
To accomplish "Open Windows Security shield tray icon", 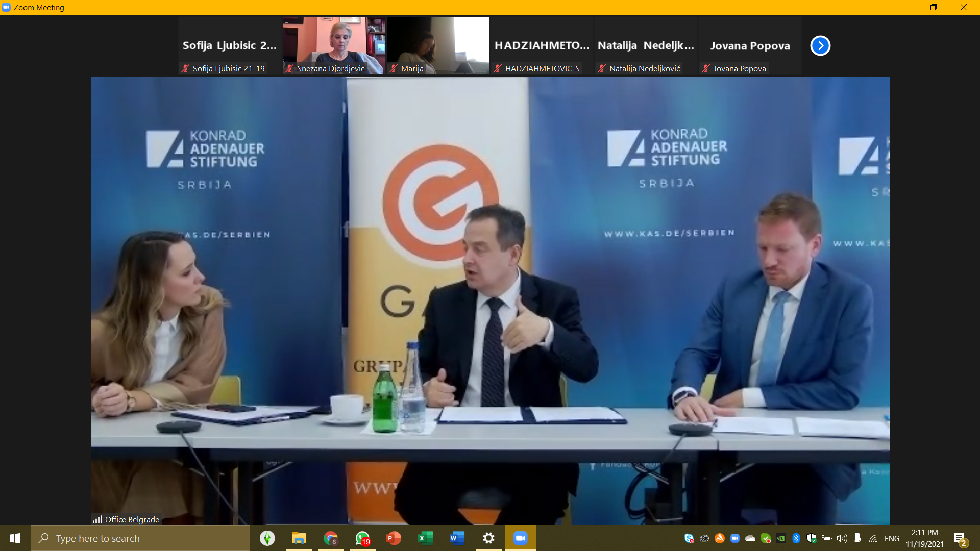I will [x=812, y=538].
